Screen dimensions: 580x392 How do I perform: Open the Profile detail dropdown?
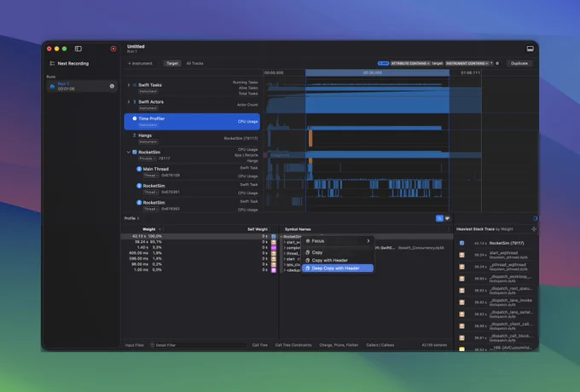click(131, 218)
